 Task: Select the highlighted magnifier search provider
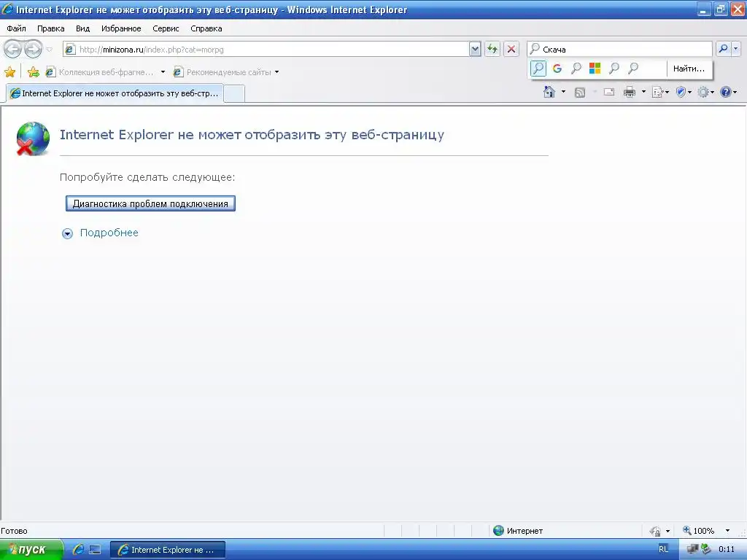click(538, 69)
